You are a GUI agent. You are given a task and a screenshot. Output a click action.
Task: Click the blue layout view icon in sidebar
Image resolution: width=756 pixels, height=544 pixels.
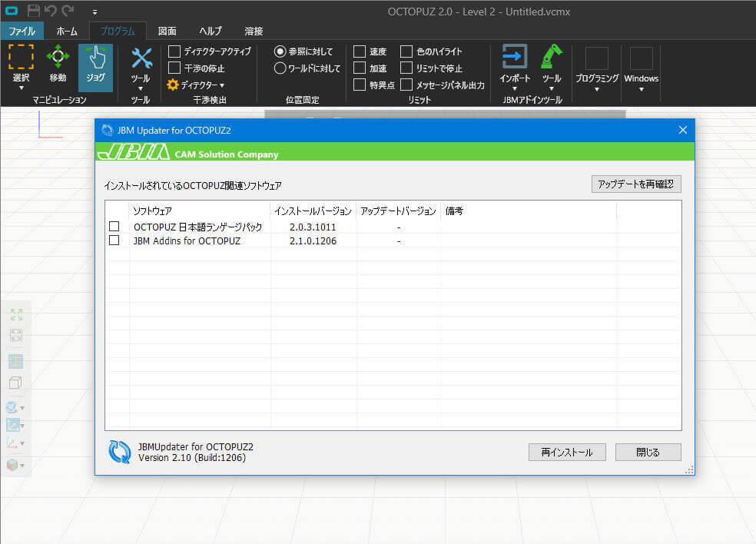pyautogui.click(x=16, y=361)
